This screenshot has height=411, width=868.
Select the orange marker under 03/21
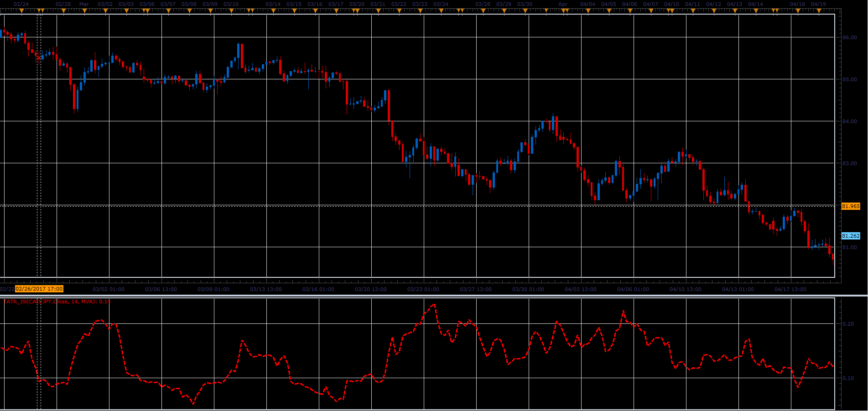tap(378, 10)
